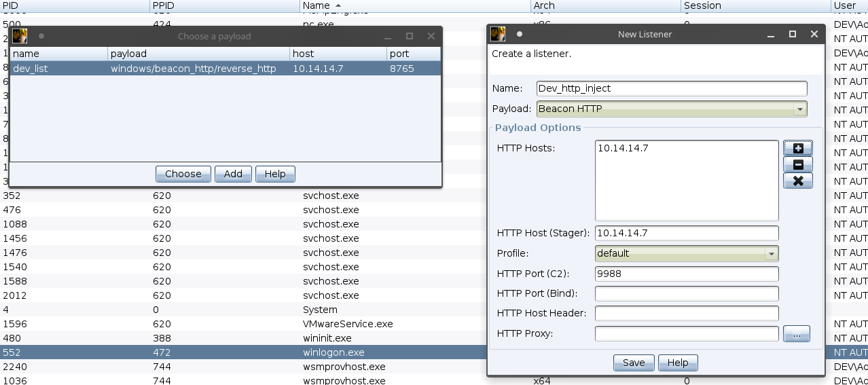
Task: Minimize the Choose a payload window
Action: point(387,36)
